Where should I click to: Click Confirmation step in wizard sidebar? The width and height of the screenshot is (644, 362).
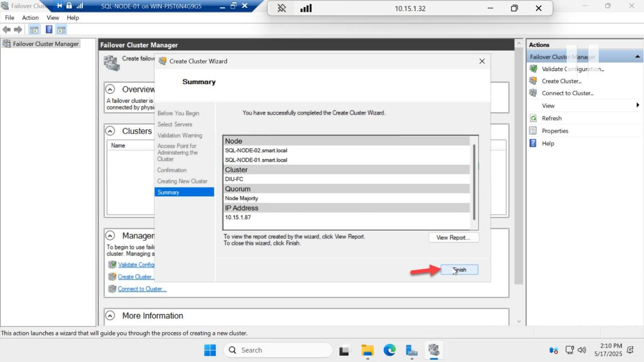tap(172, 170)
